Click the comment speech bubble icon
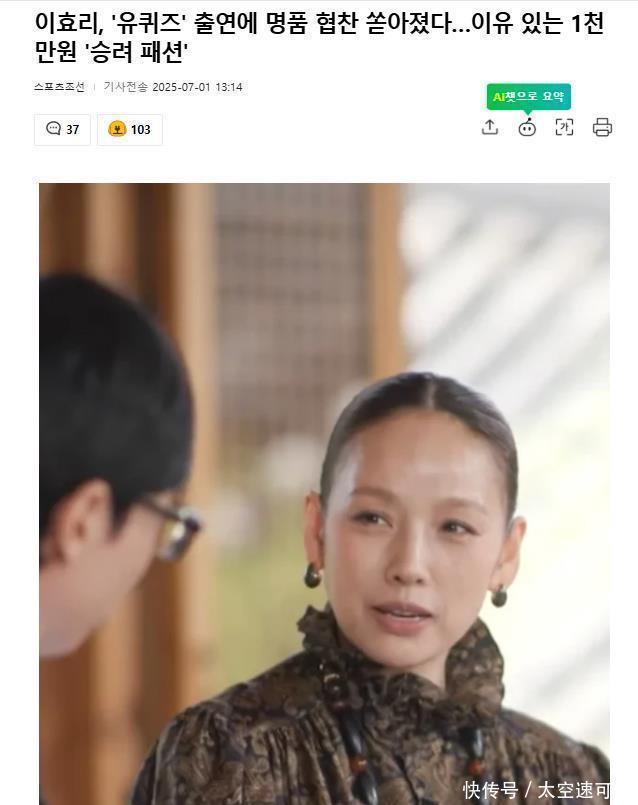Viewport: 638px width, 805px height. click(x=53, y=128)
